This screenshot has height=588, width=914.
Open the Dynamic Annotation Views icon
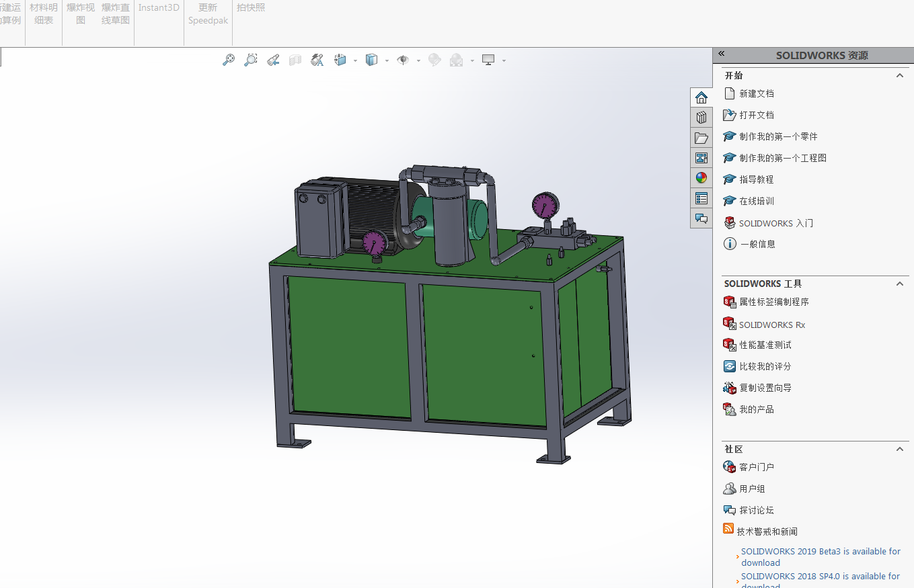point(317,60)
